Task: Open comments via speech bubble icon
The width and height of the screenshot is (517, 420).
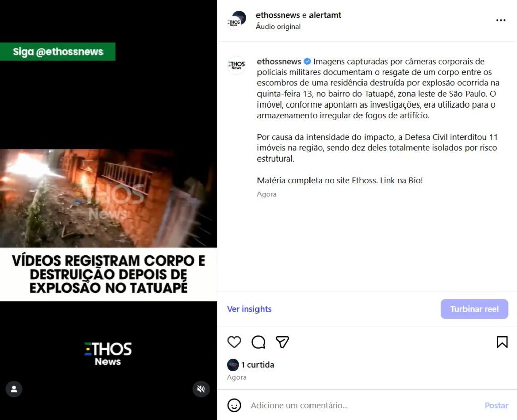Action: pos(258,342)
